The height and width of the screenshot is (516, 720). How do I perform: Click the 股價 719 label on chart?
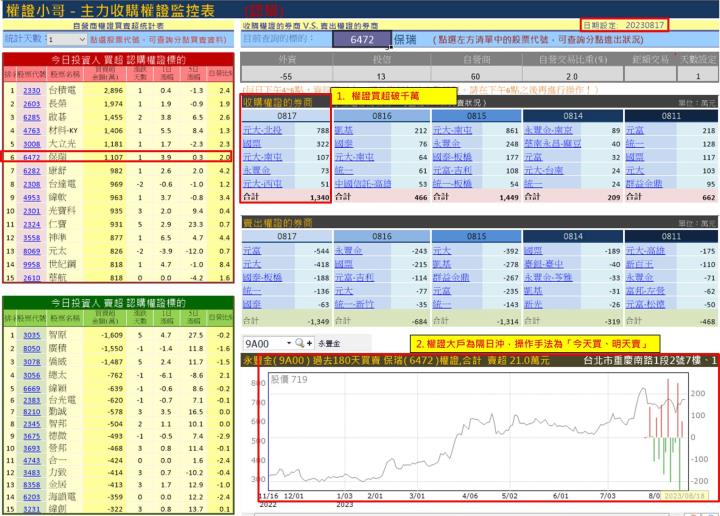tap(289, 380)
